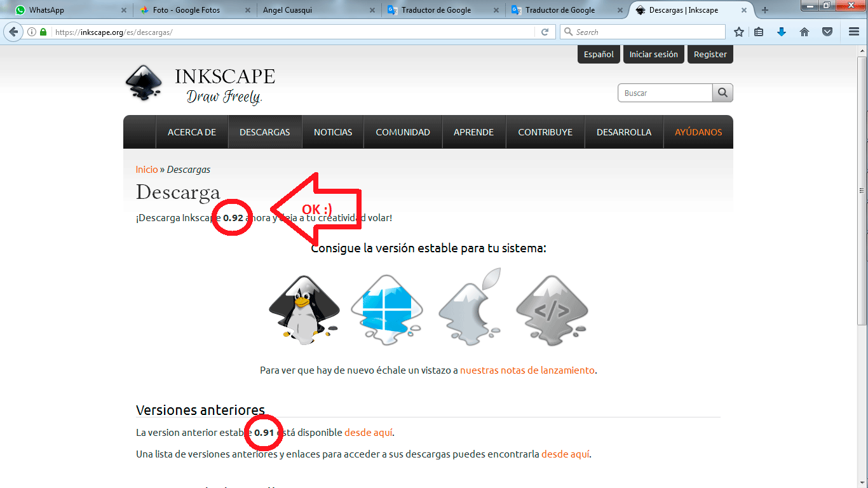Open the APRENDE menu item

click(x=474, y=132)
